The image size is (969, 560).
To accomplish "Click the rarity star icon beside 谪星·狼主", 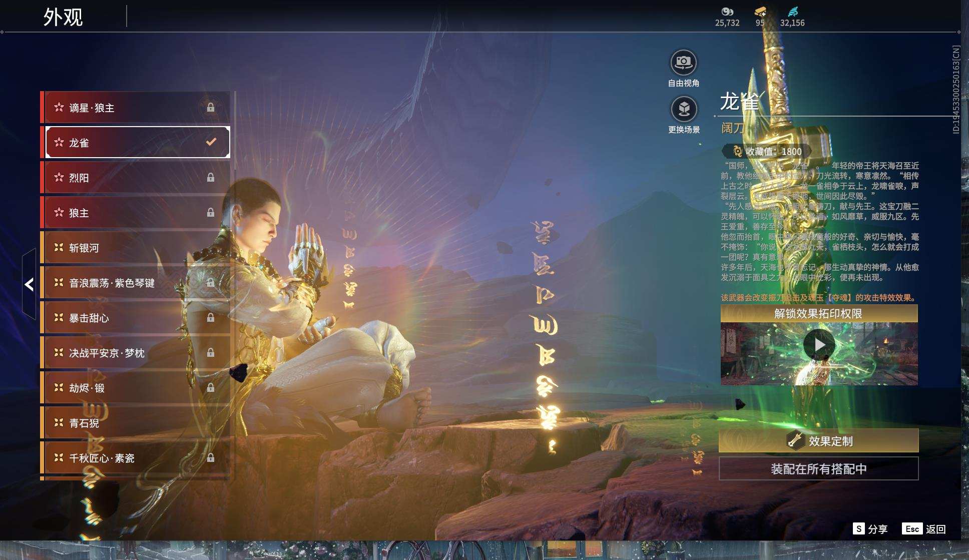I will pyautogui.click(x=59, y=107).
